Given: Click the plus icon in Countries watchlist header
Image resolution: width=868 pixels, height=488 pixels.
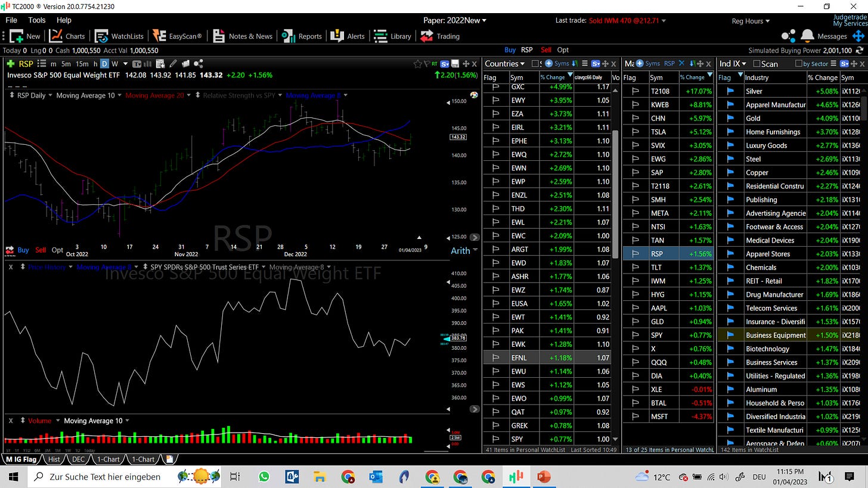Looking at the screenshot, I should (x=549, y=63).
